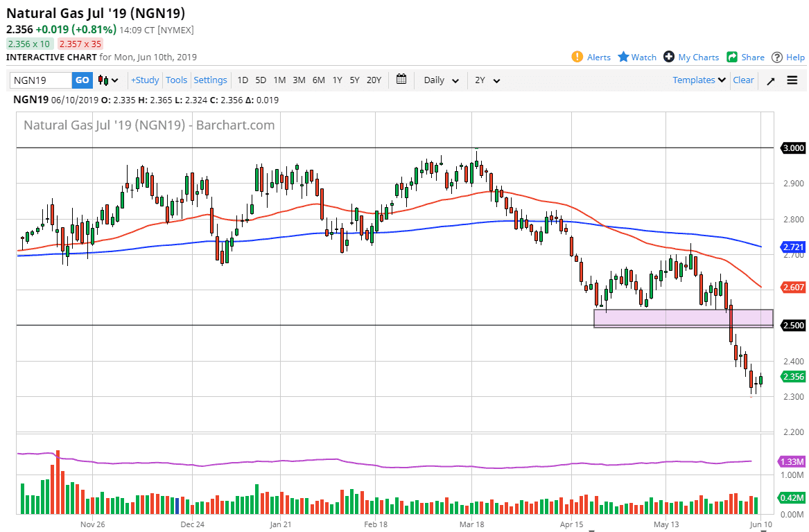Screen dimensions: 809x532
Task: Open the candlestick chart type dropdown
Action: point(108,80)
